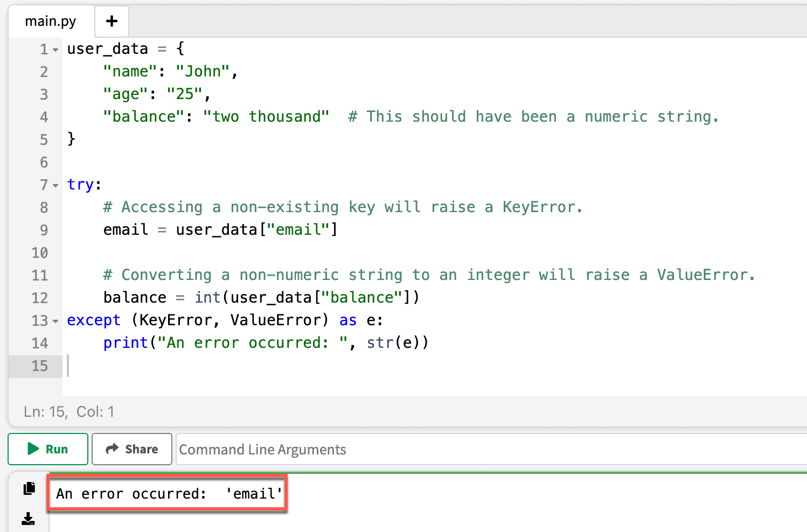This screenshot has width=807, height=532.
Task: Click the Command Line Arguments field
Action: point(377,449)
